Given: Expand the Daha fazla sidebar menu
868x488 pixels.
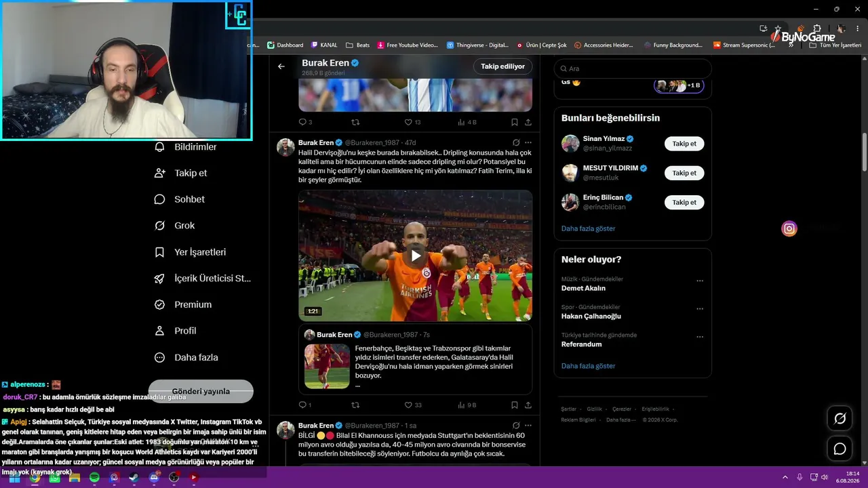Looking at the screenshot, I should pos(186,357).
